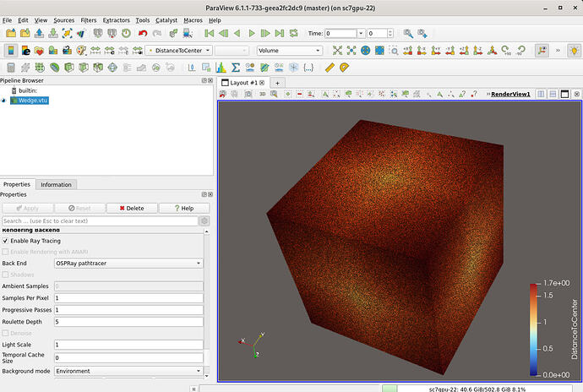Click the Reset button
This screenshot has height=392, width=583.
point(80,209)
